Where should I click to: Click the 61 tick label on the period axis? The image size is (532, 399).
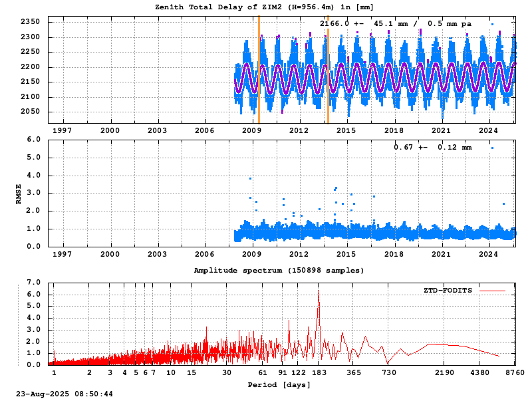[263, 373]
